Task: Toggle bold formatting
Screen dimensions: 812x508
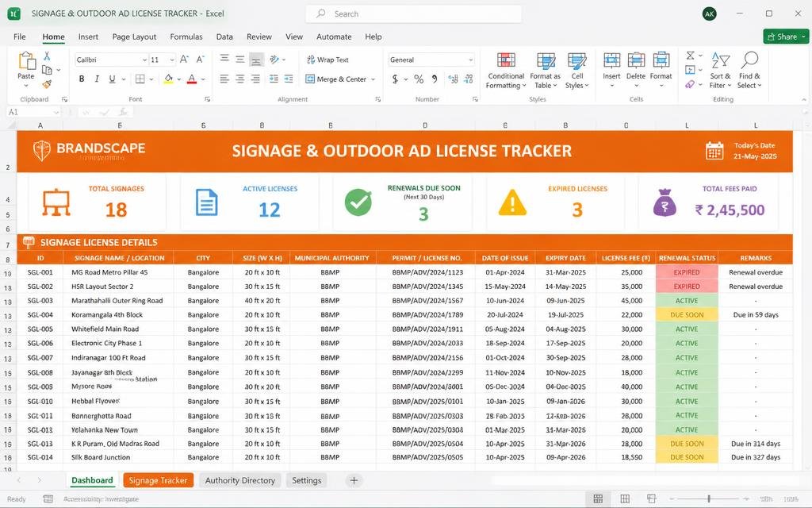Action: (82, 79)
